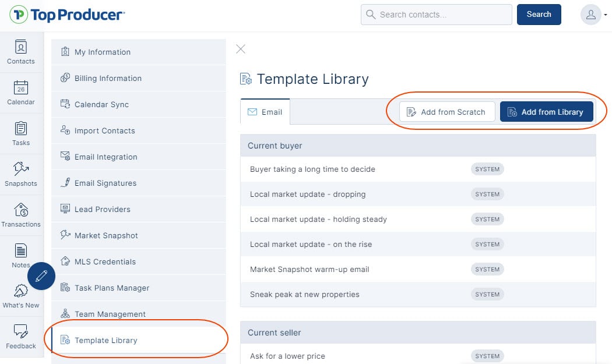This screenshot has width=612, height=364.
Task: Click SYSTEM badge on 'Sneak peak at new properties' row
Action: pyautogui.click(x=487, y=294)
